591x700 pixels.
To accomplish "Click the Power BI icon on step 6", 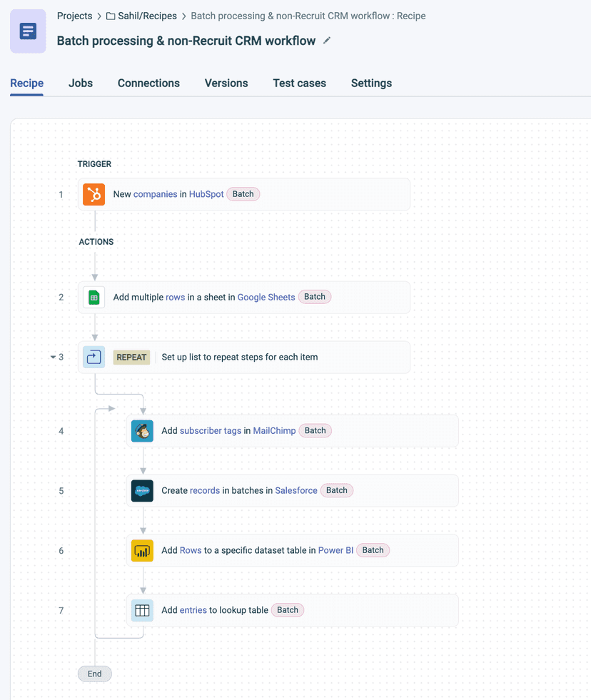I will (142, 549).
